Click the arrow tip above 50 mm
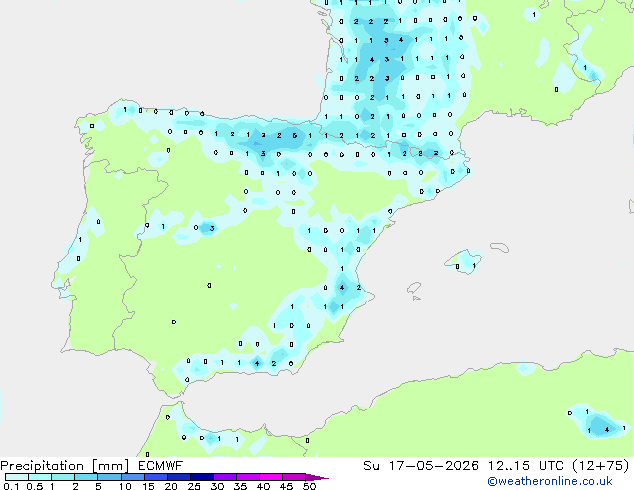634x490 pixels. pos(317,477)
